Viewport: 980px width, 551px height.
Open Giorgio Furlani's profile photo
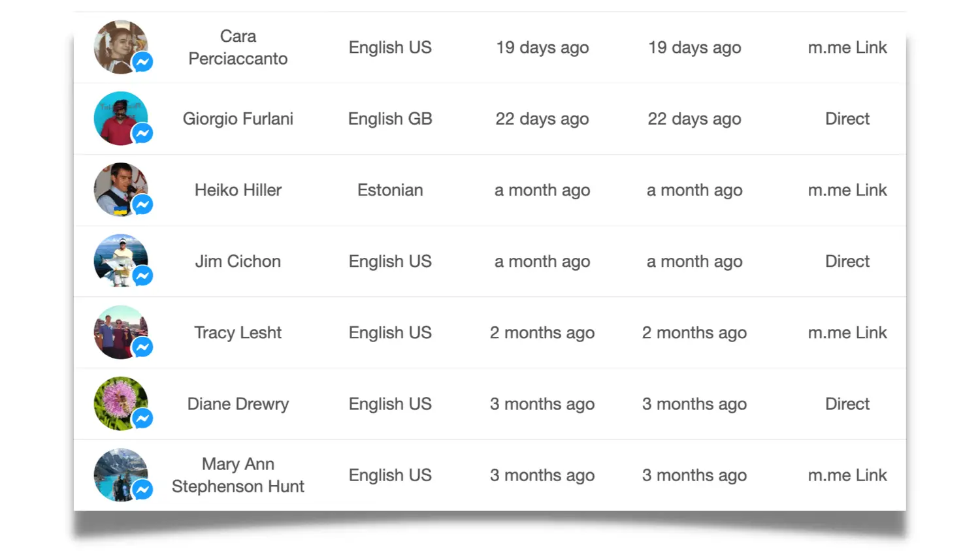tap(118, 116)
